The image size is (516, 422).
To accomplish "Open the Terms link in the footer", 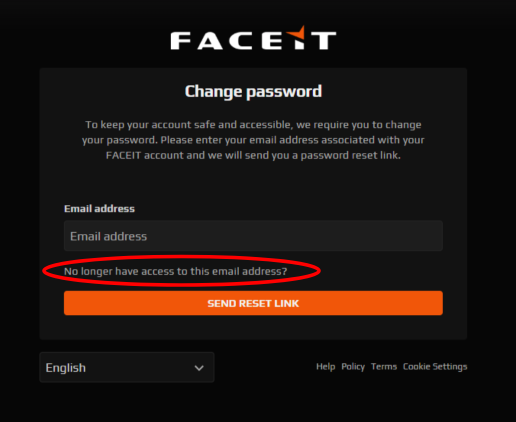I will click(384, 367).
